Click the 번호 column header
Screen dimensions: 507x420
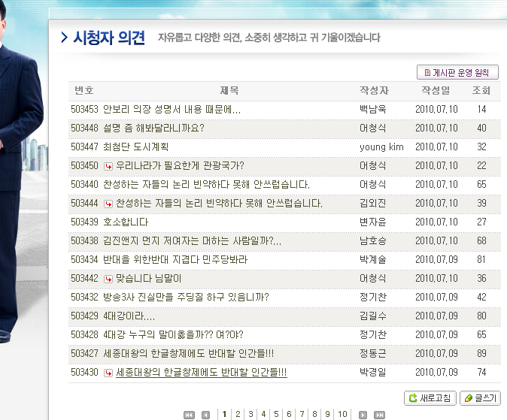coord(84,90)
